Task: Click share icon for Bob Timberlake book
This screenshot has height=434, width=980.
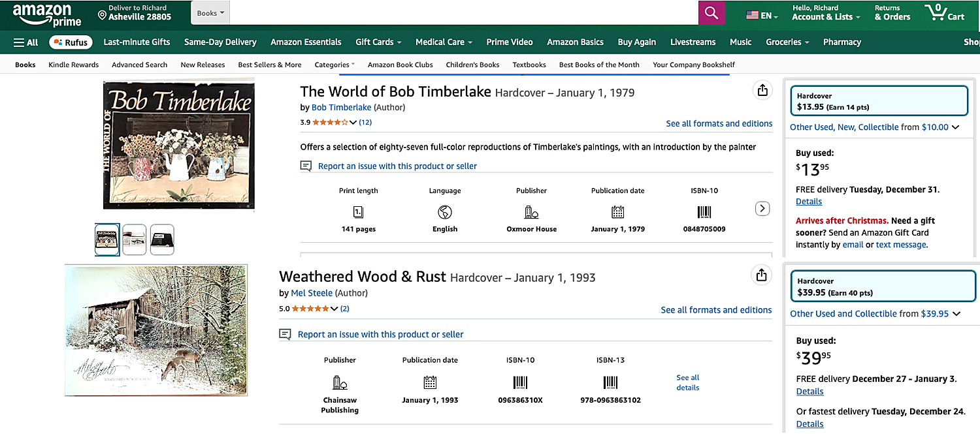Action: tap(762, 91)
